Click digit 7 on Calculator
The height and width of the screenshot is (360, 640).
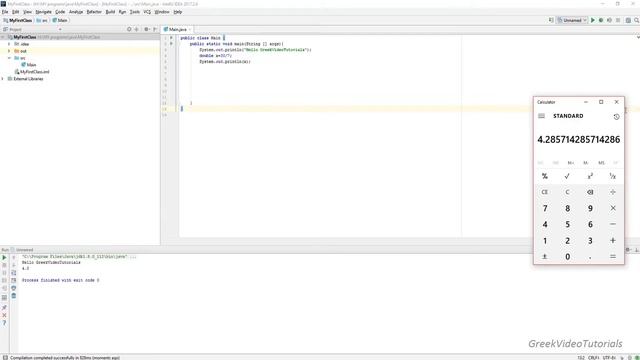545,208
